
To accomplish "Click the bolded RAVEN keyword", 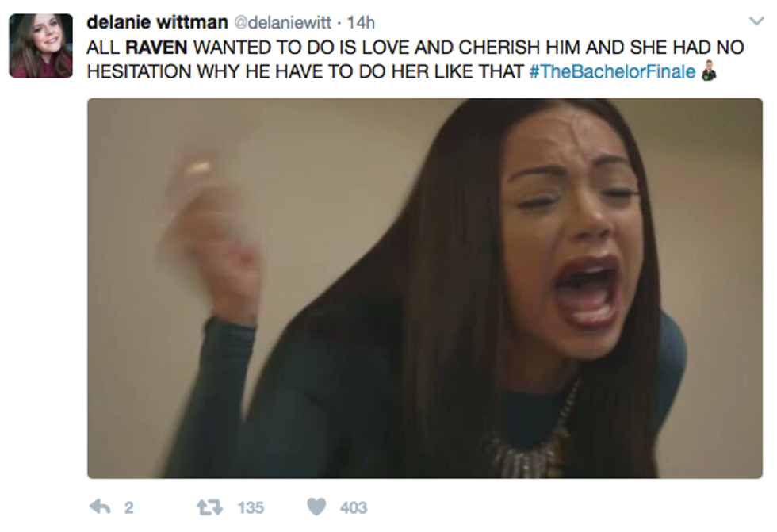I will pos(157,48).
